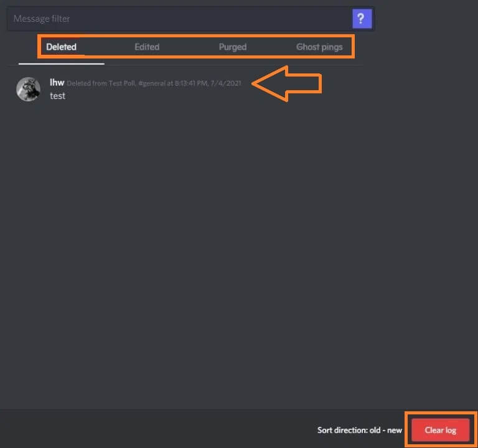The image size is (478, 448).
Task: Click lhw's profile avatar
Action: (28, 89)
